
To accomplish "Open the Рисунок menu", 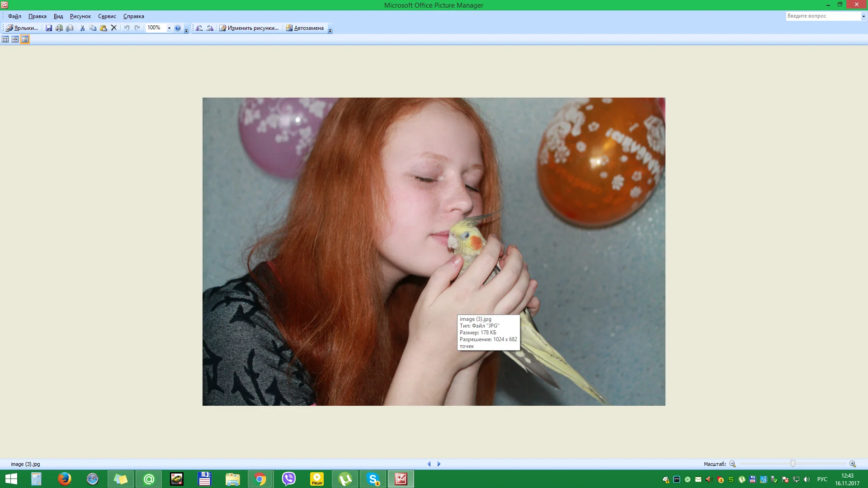I will coord(80,16).
